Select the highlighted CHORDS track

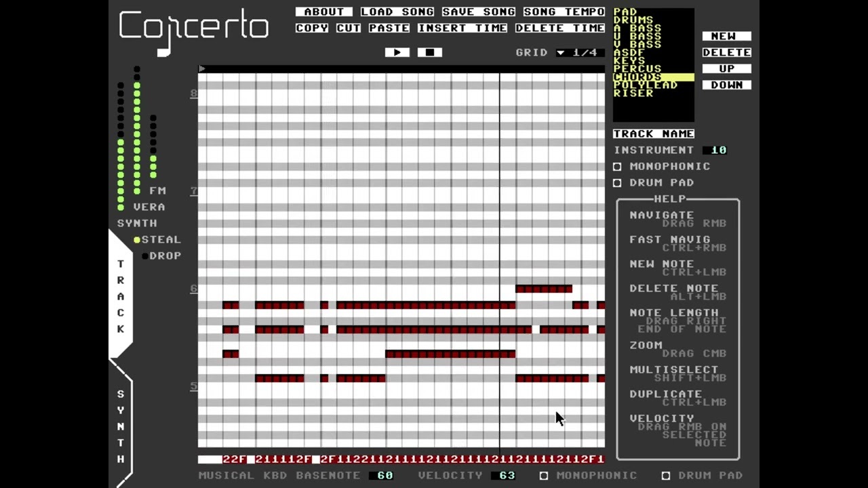654,77
